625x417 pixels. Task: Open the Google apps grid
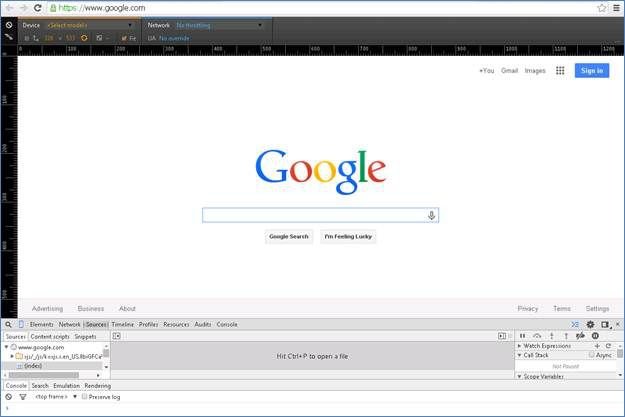coord(560,71)
